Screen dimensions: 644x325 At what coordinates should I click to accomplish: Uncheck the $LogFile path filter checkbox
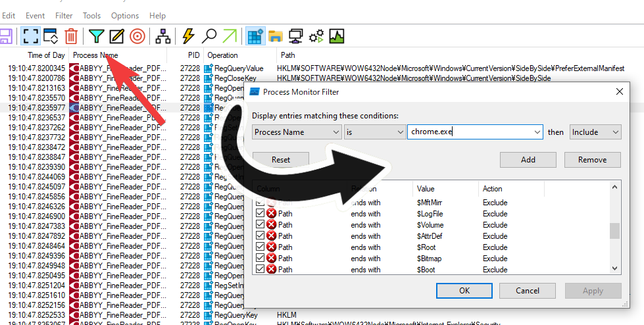coord(260,214)
